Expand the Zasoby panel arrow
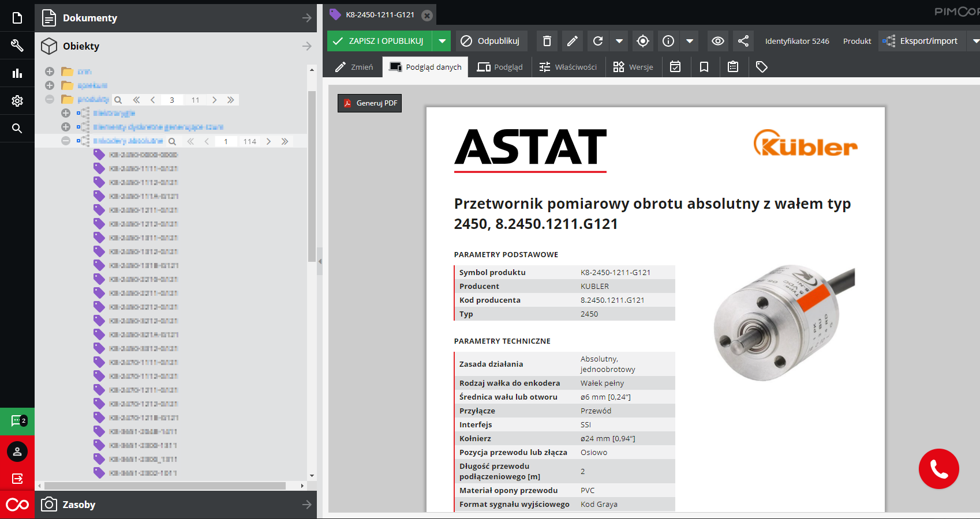 306,505
